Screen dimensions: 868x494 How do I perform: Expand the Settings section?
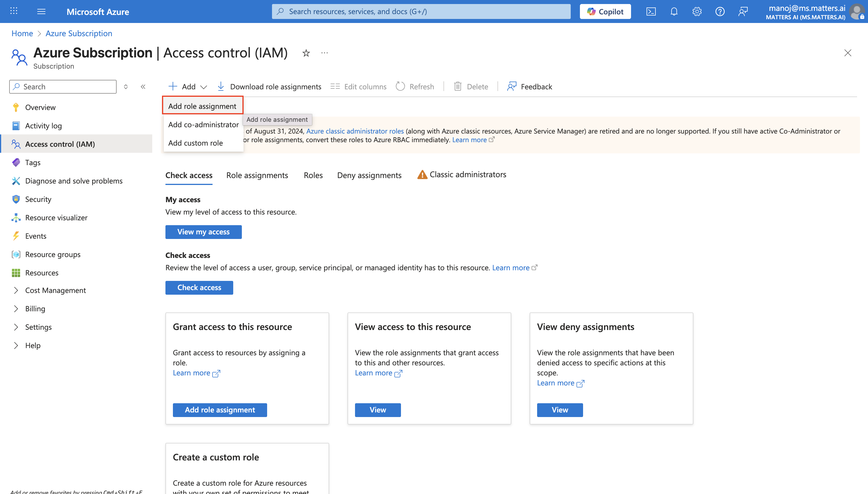pos(16,327)
